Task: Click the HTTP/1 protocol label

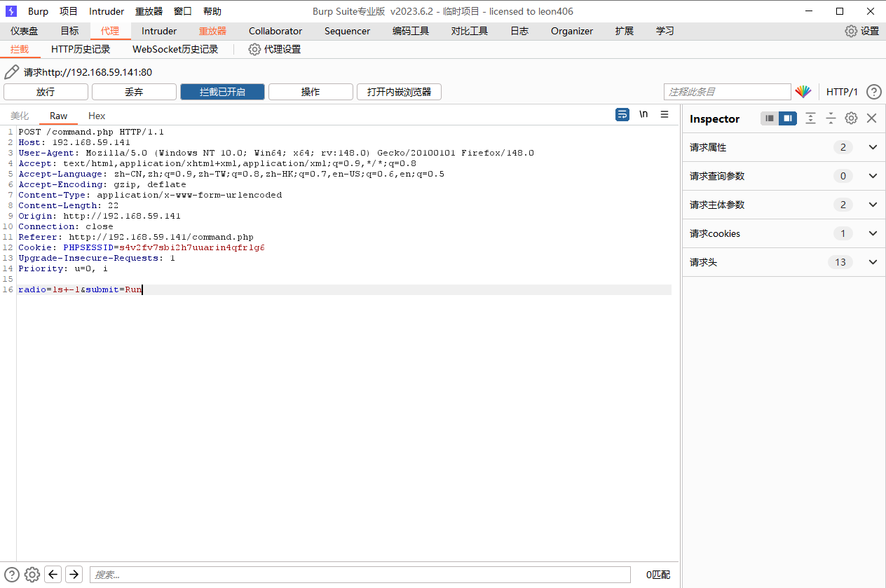Action: click(842, 92)
